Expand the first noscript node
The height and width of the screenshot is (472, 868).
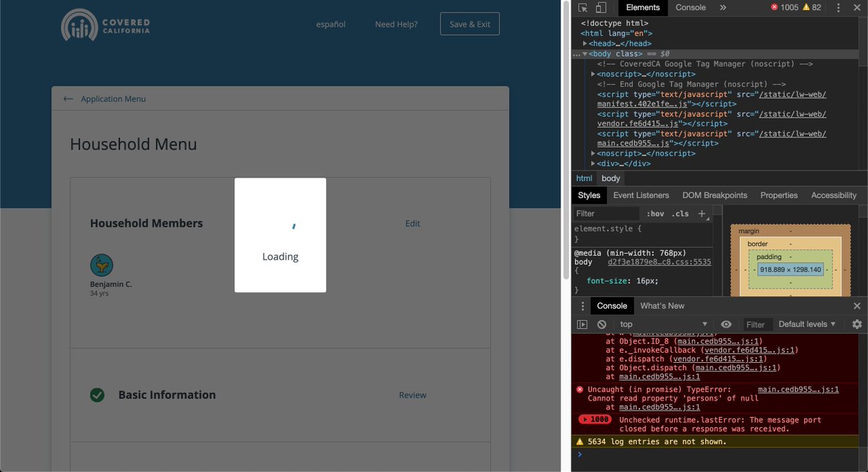tap(593, 74)
